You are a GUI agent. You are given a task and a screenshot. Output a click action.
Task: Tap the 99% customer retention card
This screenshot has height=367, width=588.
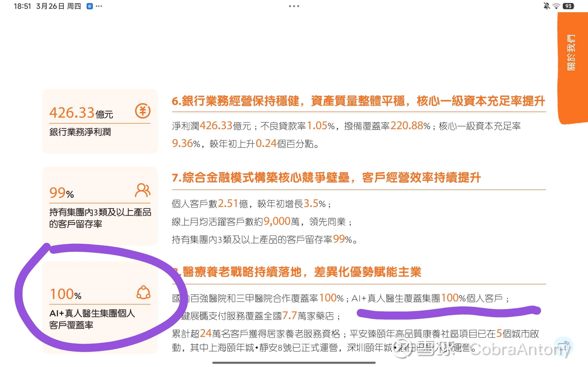tap(100, 206)
